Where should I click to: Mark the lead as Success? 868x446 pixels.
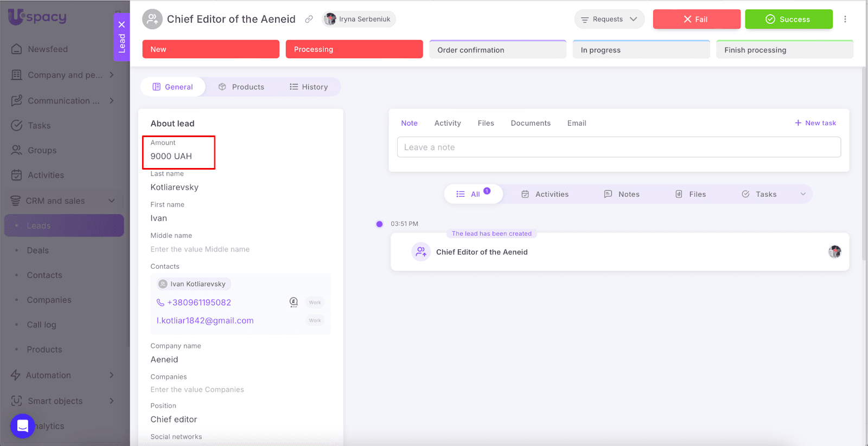[x=788, y=19]
